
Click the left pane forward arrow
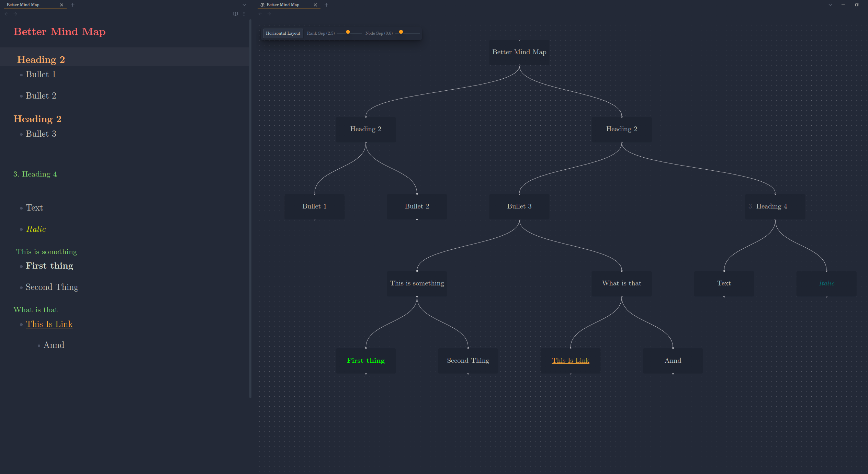(15, 14)
